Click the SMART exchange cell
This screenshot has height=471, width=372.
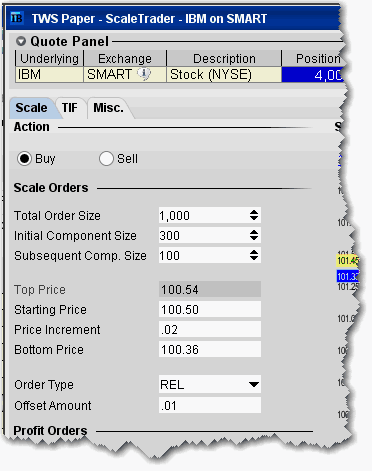tap(125, 74)
